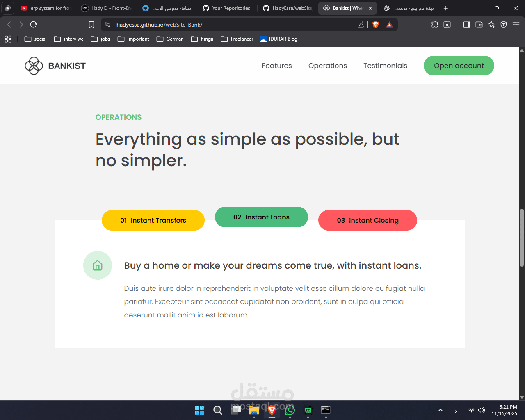Viewport: 525px width, 420px height.
Task: Switch to the Your Repositories tab
Action: coord(228,8)
